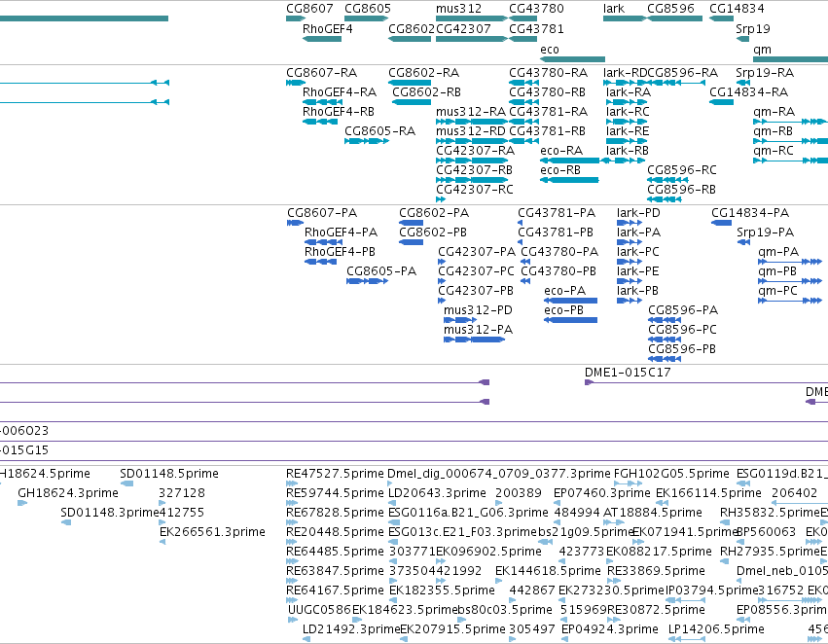Click protein CG8596-PB

tap(665, 359)
